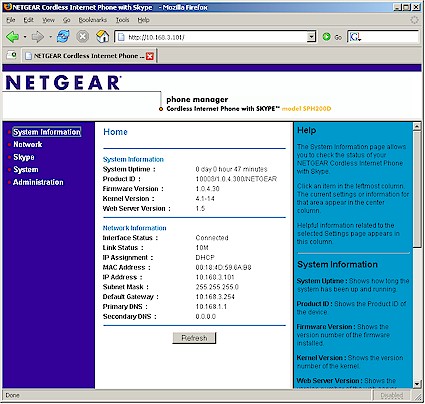Open System Information in sidebar

click(x=47, y=132)
